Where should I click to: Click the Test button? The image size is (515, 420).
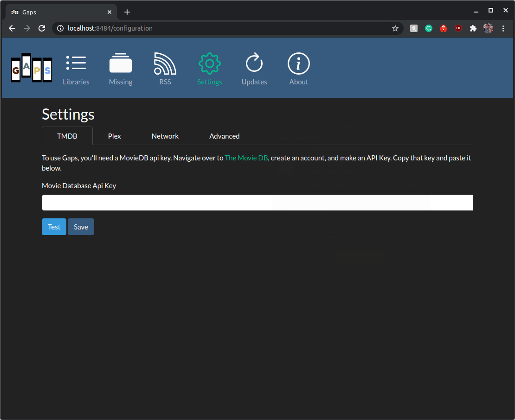54,227
